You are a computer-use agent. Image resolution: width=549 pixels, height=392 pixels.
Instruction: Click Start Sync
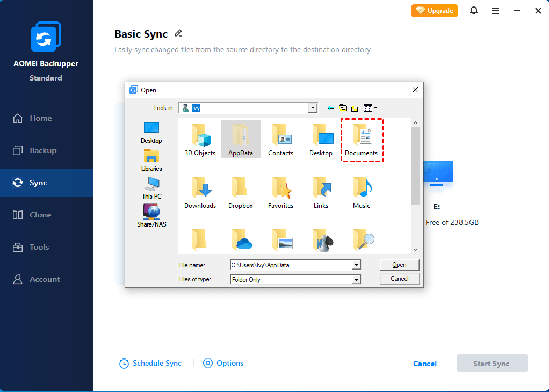pos(492,363)
